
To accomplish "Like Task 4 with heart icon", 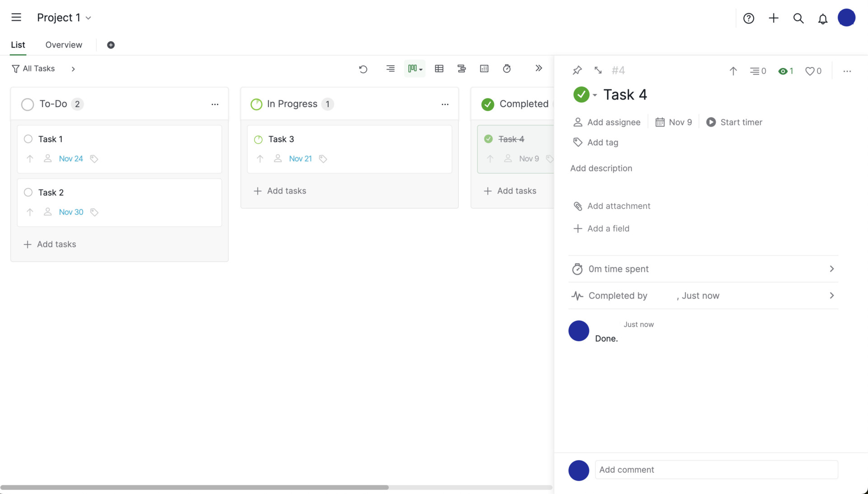I will pyautogui.click(x=810, y=71).
